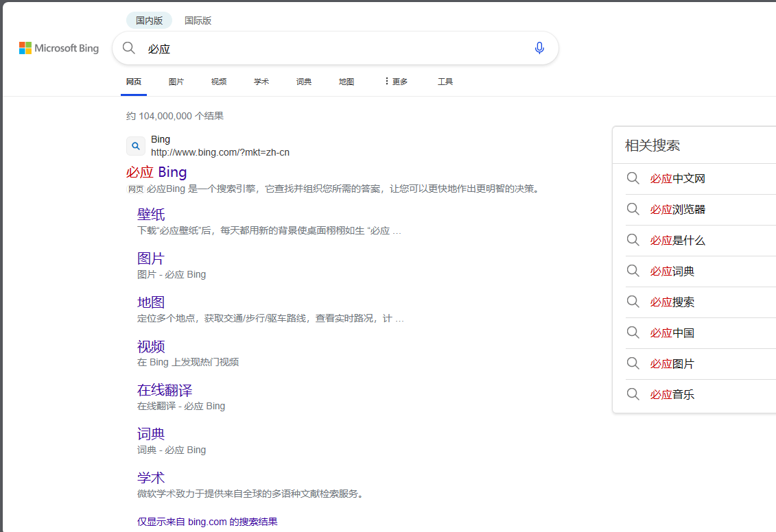
Task: Switch to the 视频 tab
Action: point(219,82)
